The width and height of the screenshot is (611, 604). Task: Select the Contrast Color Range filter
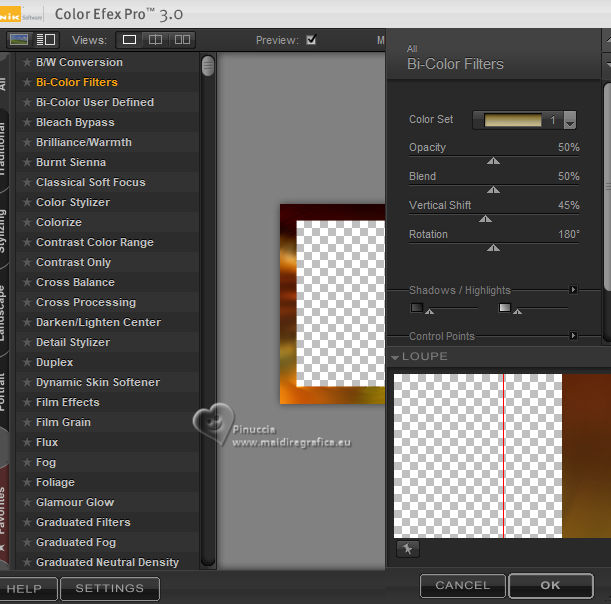[95, 242]
